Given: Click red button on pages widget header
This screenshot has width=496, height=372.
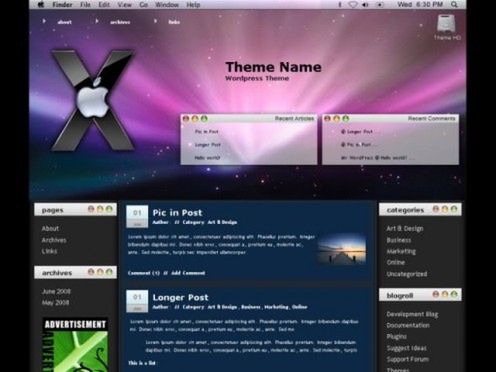Looking at the screenshot, I should pos(91,209).
